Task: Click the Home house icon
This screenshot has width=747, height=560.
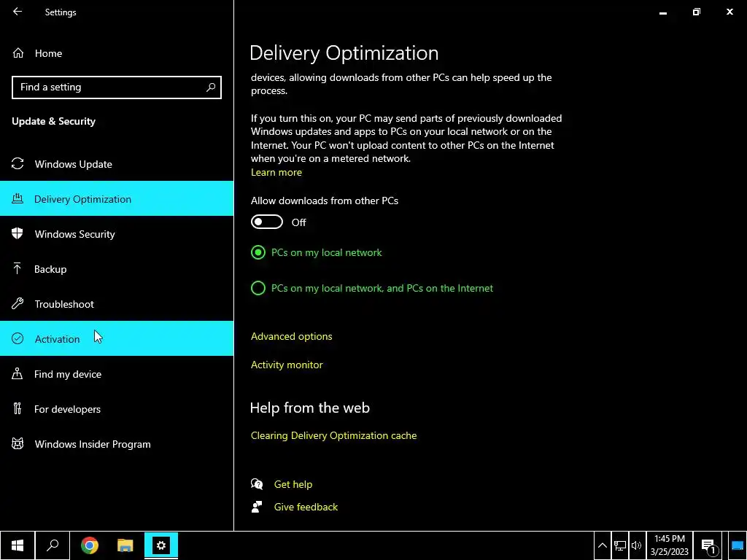Action: coord(18,52)
